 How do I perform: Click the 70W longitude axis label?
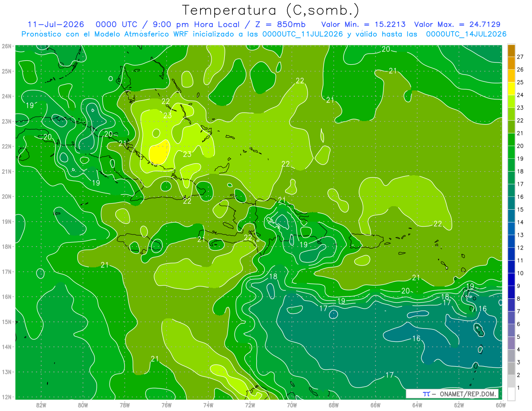point(292,404)
